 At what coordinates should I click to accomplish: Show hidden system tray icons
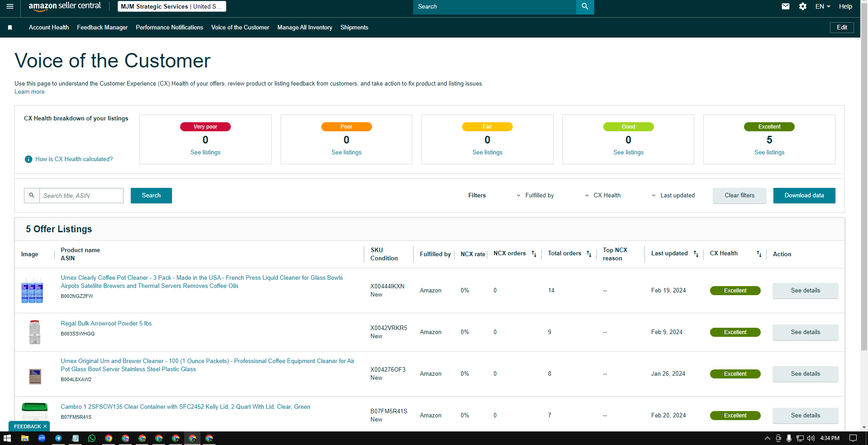767,438
